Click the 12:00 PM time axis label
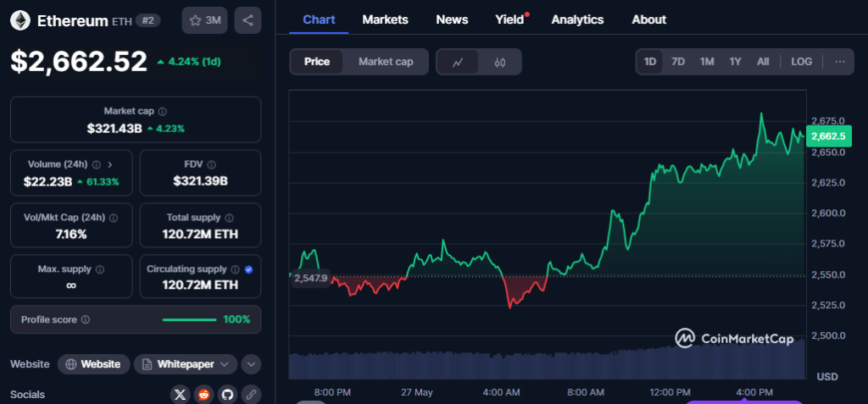868x404 pixels. (670, 392)
